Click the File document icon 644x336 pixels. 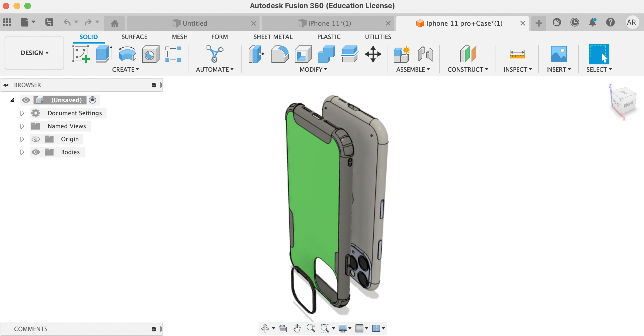25,22
